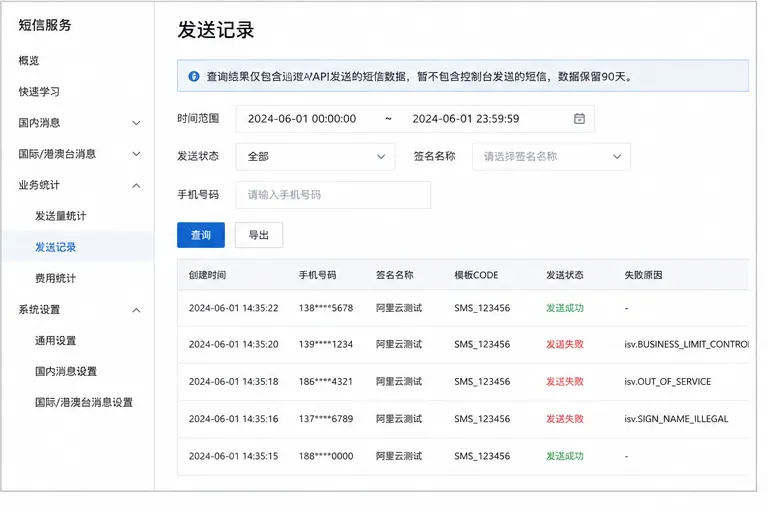Click SMS_123456 in the 14:35:20 row

coord(482,344)
